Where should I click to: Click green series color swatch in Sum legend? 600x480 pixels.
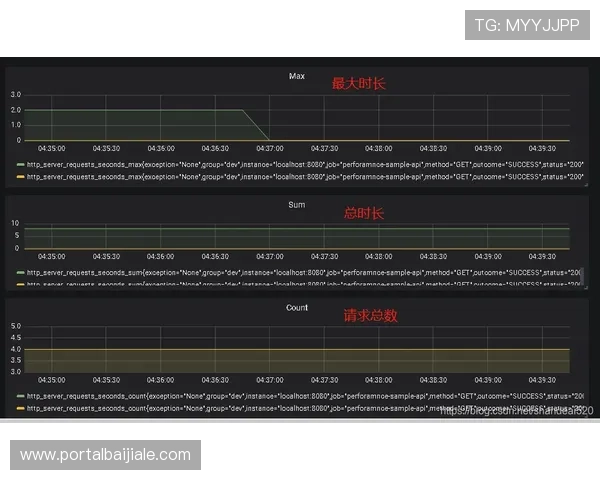click(21, 273)
